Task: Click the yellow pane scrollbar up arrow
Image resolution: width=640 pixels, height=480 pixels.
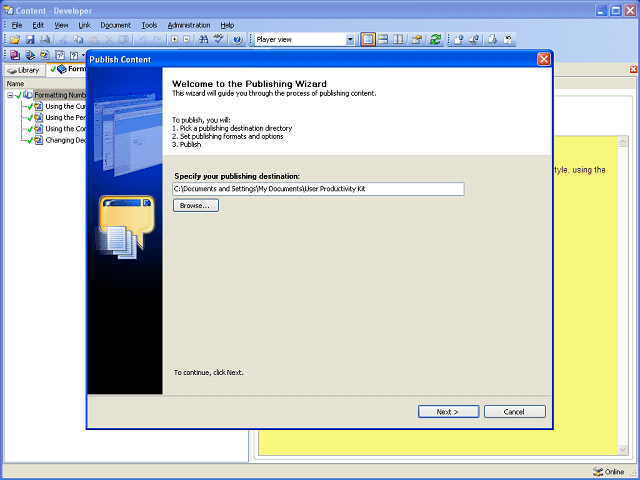Action: (x=623, y=142)
